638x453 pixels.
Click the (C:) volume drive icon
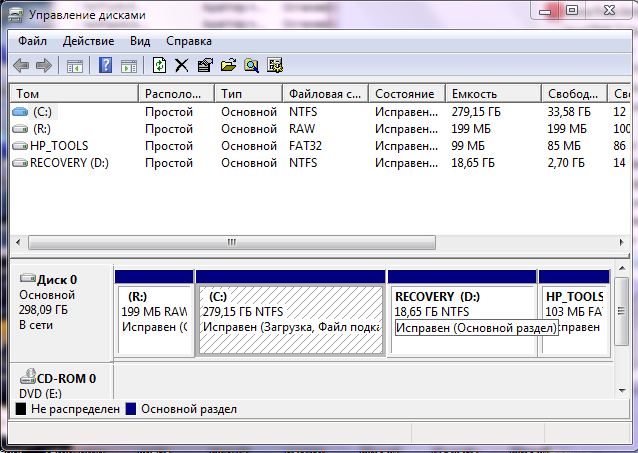pos(20,112)
